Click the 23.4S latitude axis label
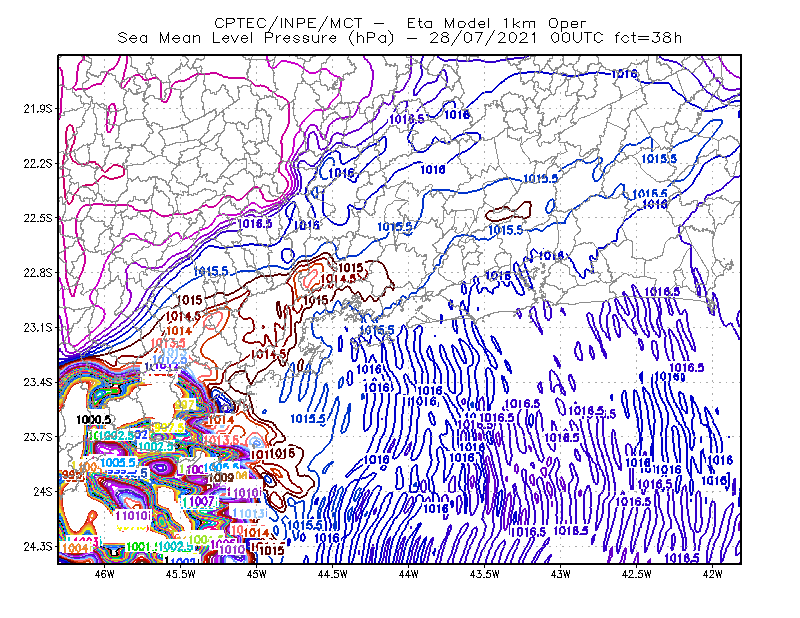 (38, 382)
